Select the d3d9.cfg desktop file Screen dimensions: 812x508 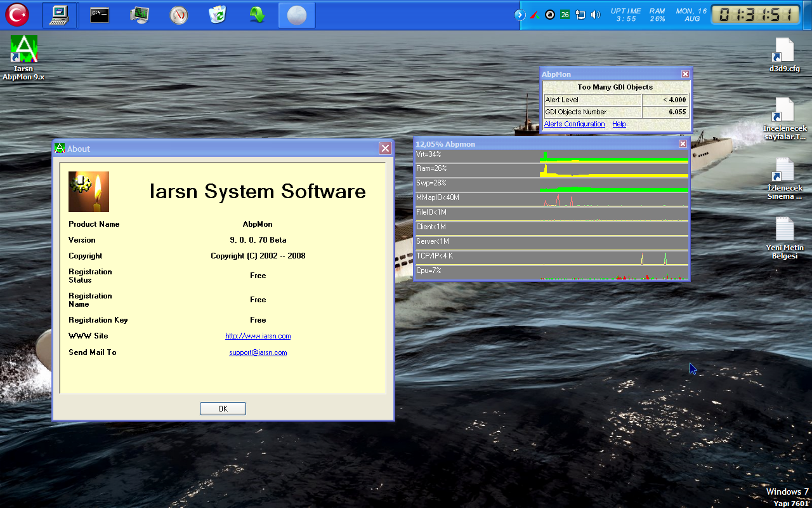pos(784,55)
